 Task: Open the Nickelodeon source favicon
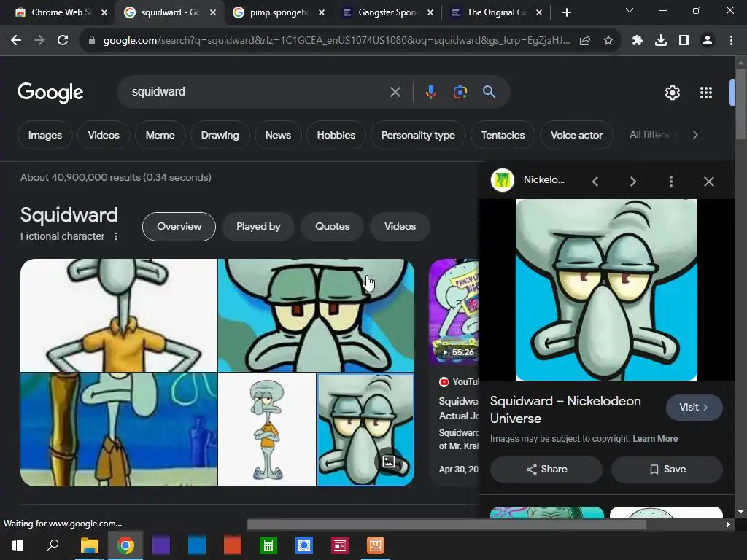coord(503,180)
